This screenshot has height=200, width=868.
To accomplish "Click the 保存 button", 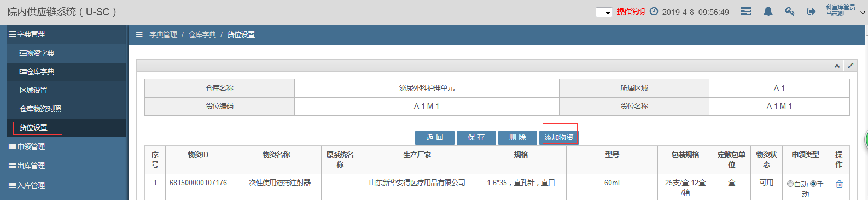I will click(x=476, y=138).
